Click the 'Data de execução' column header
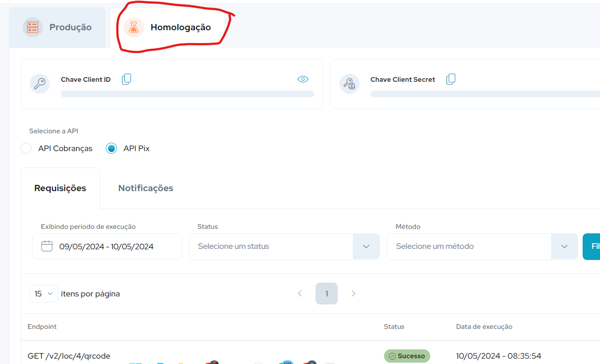600x364 pixels. click(x=484, y=327)
